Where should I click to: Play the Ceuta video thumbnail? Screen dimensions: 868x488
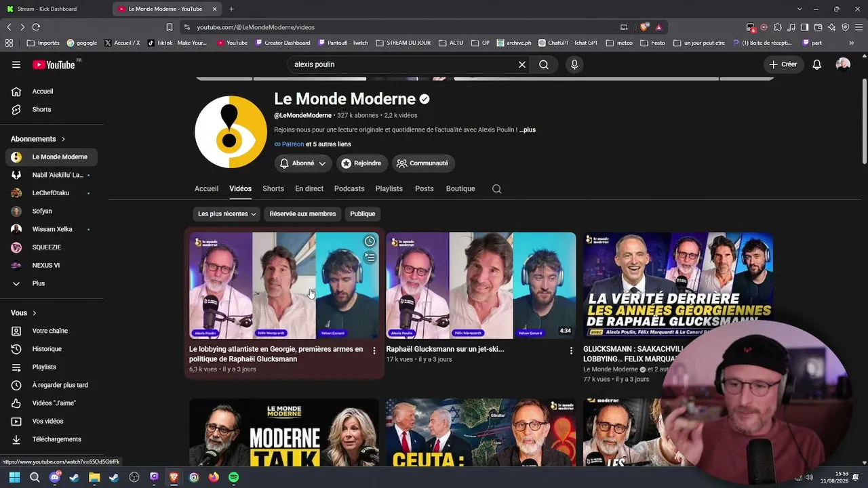[481, 432]
